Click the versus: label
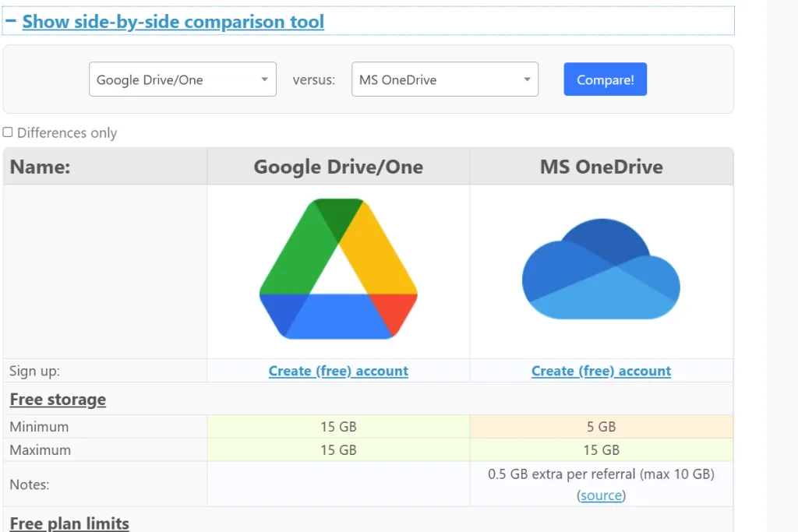This screenshot has width=798, height=532. click(x=314, y=80)
